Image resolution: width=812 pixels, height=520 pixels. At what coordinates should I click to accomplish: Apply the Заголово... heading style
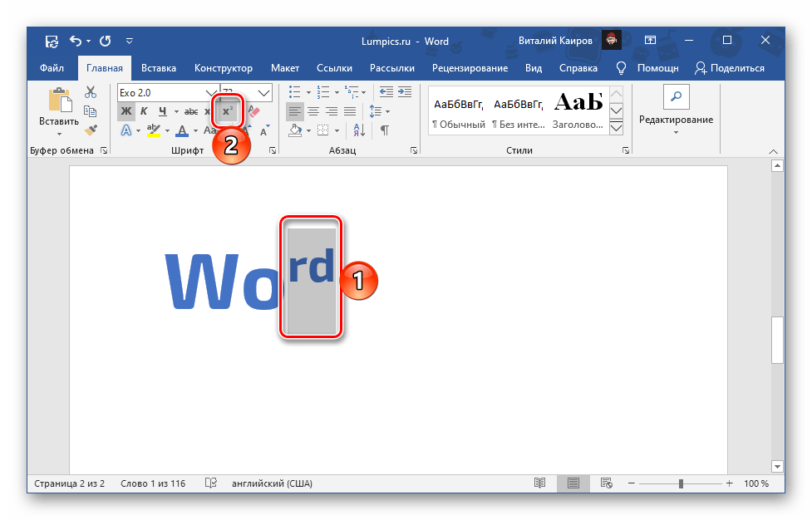pos(578,111)
